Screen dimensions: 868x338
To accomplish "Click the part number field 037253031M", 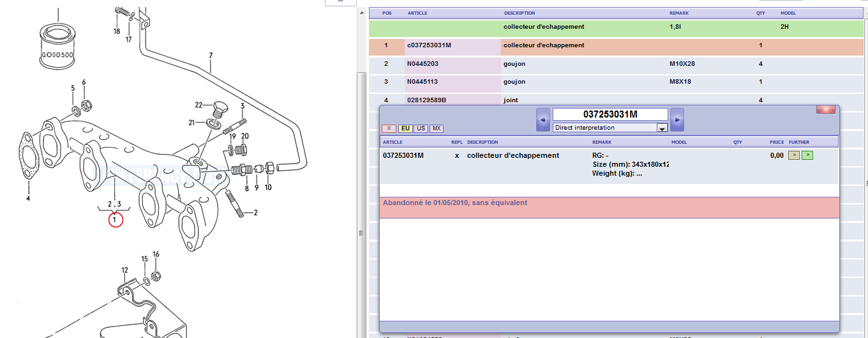I will click(610, 114).
